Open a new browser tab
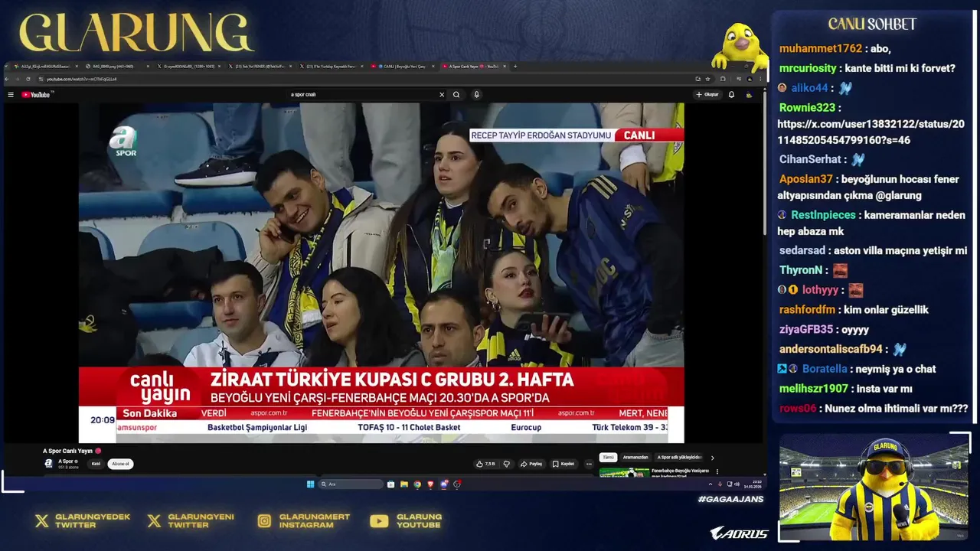The height and width of the screenshot is (551, 980). pyautogui.click(x=515, y=67)
